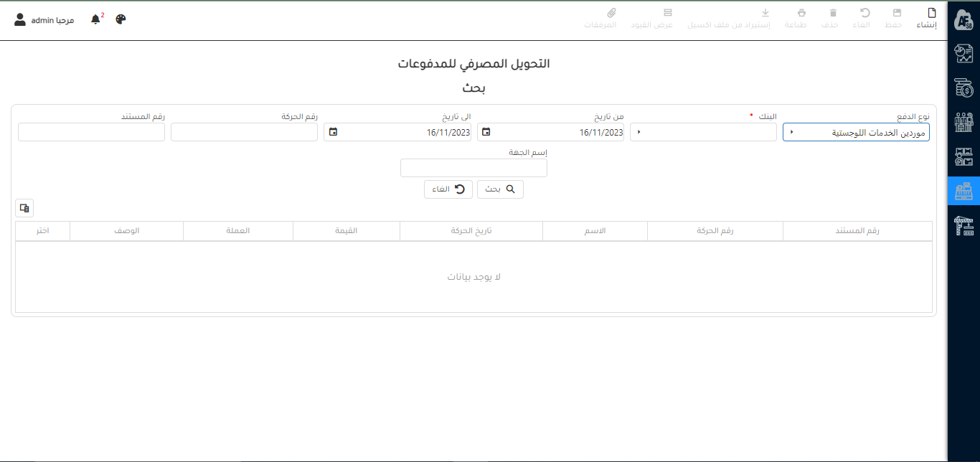Open the notifications bell
980x462 pixels.
[95, 19]
